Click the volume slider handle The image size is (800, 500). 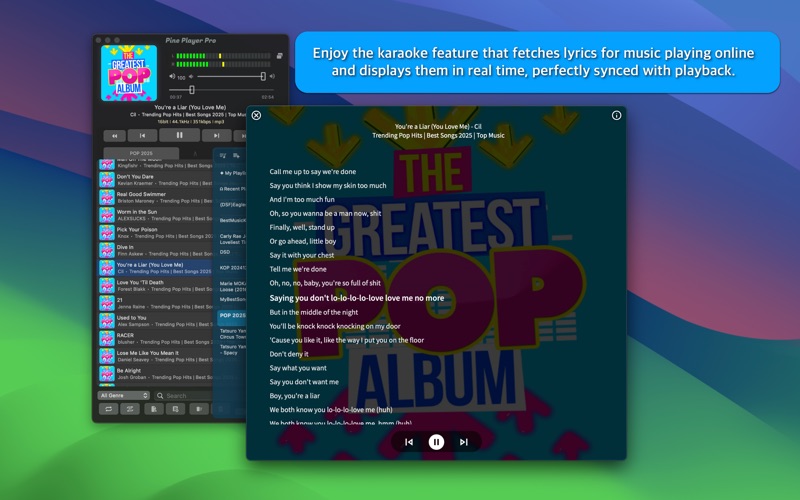click(x=263, y=77)
